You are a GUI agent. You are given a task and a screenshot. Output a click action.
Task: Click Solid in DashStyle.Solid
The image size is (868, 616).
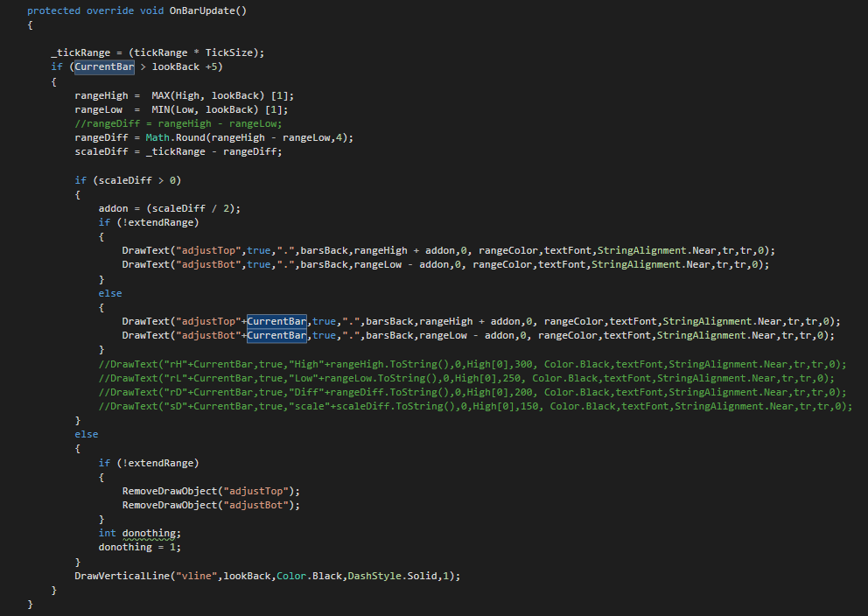tap(421, 576)
